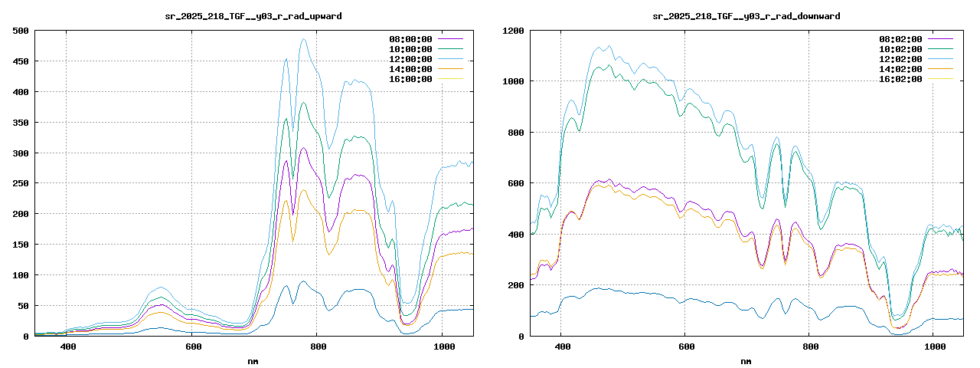
Task: Click the nm axis label under downward chart
Action: point(746,361)
